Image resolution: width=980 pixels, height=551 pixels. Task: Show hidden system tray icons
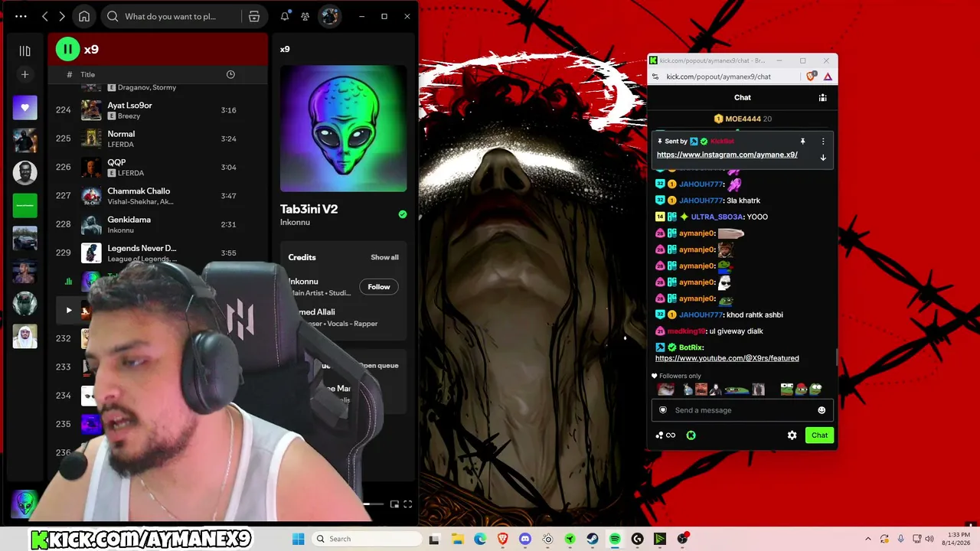pos(867,539)
